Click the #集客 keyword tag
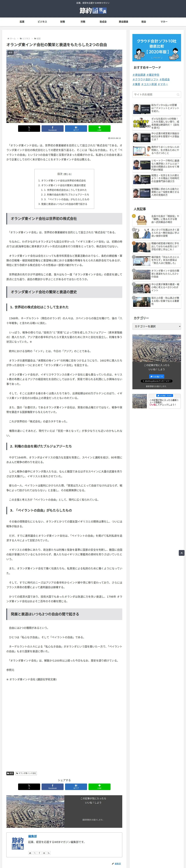Screen dimensions: 186x868 [136, 84]
